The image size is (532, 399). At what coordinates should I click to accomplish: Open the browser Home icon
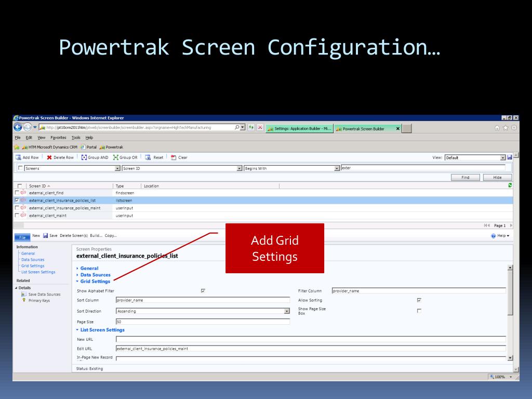click(x=497, y=128)
